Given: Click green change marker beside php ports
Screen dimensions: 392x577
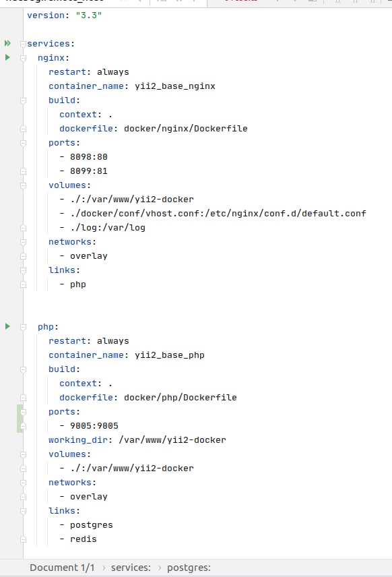Looking at the screenshot, I should click(x=19, y=419).
